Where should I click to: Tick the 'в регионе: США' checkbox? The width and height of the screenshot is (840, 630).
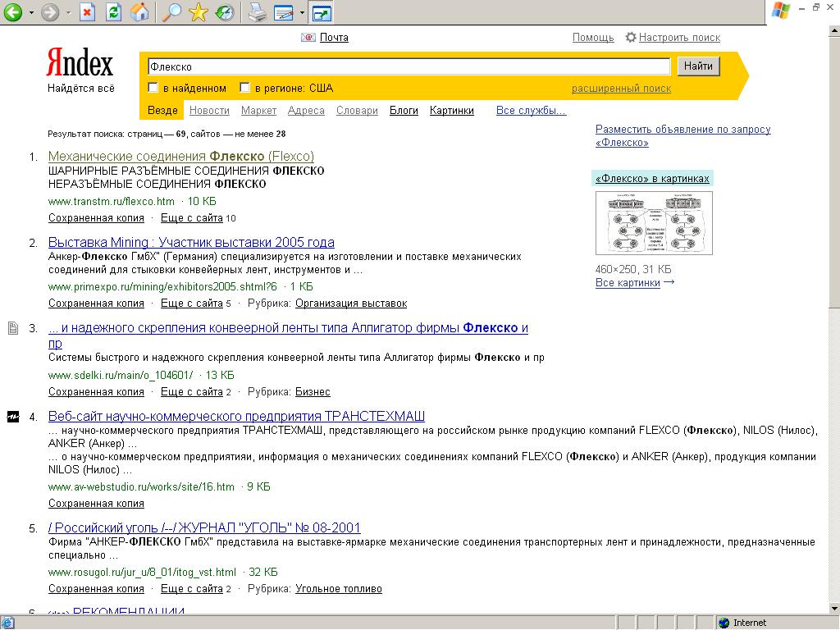pyautogui.click(x=244, y=88)
